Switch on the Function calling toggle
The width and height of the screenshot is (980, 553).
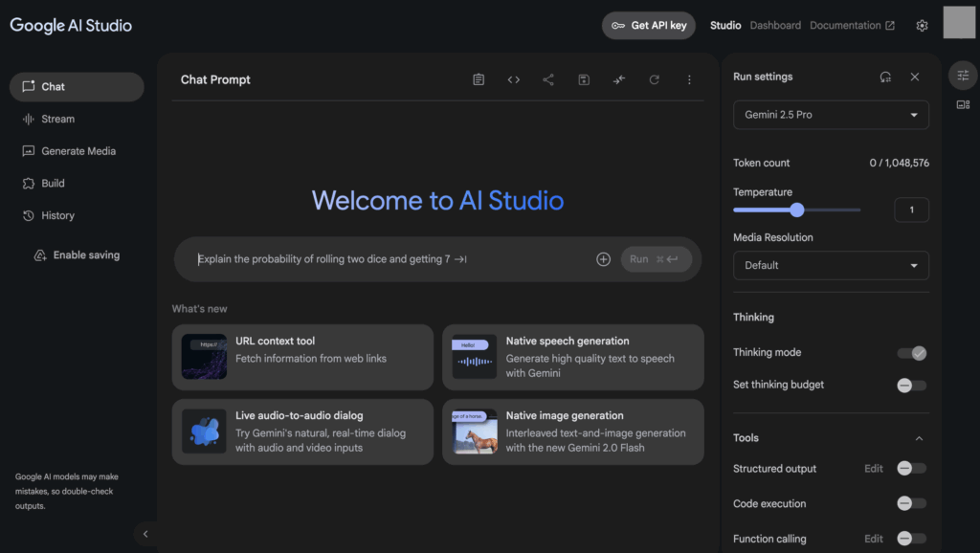tap(912, 539)
